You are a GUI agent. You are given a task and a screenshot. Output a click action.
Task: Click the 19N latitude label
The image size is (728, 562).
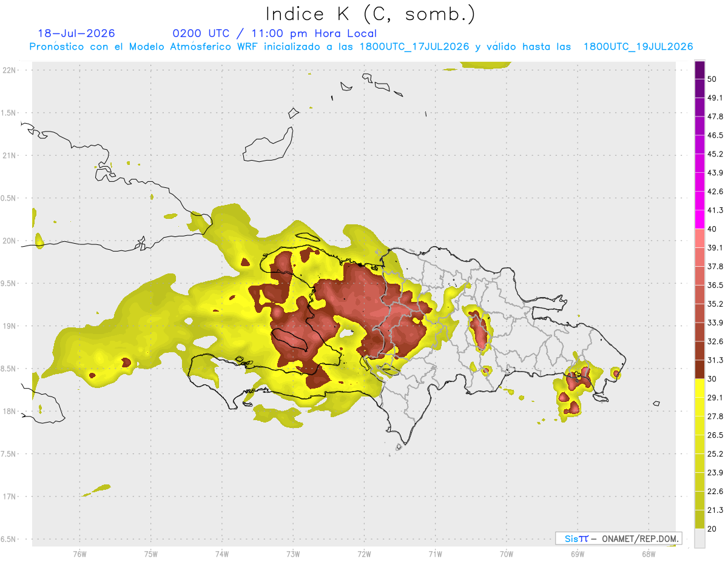click(9, 326)
